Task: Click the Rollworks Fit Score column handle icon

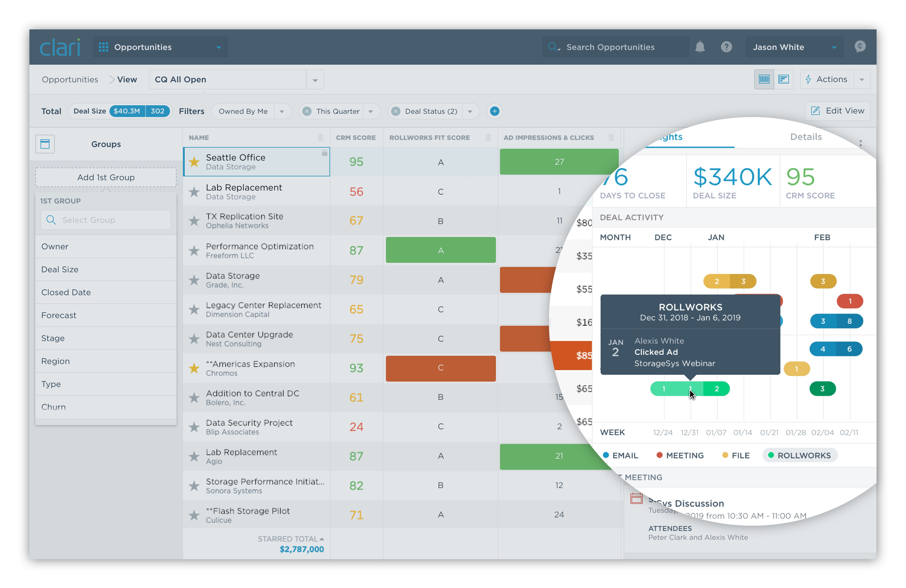Action: [488, 137]
